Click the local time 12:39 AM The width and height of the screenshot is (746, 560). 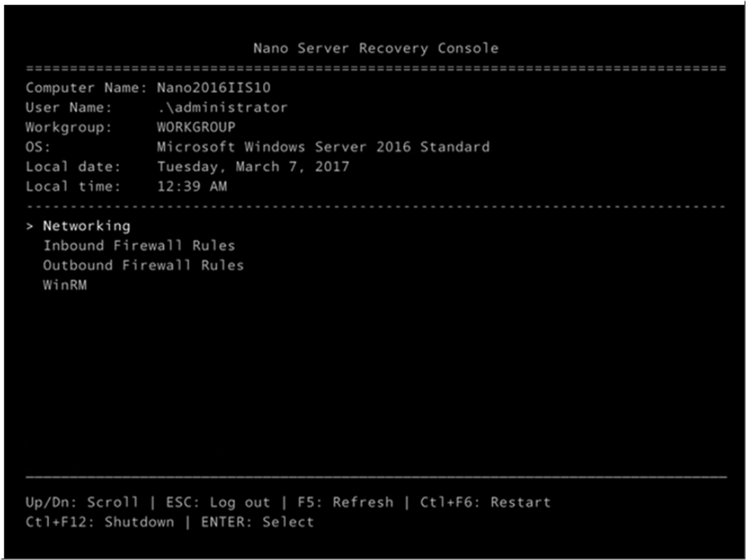[192, 186]
